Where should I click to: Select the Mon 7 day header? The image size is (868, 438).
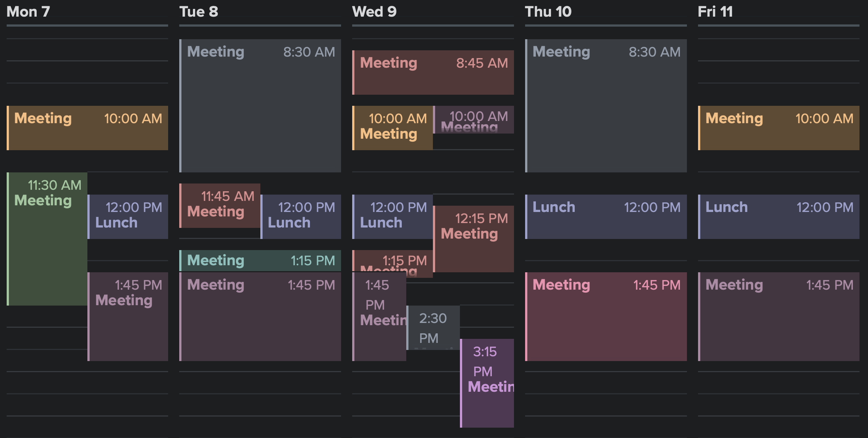click(28, 12)
